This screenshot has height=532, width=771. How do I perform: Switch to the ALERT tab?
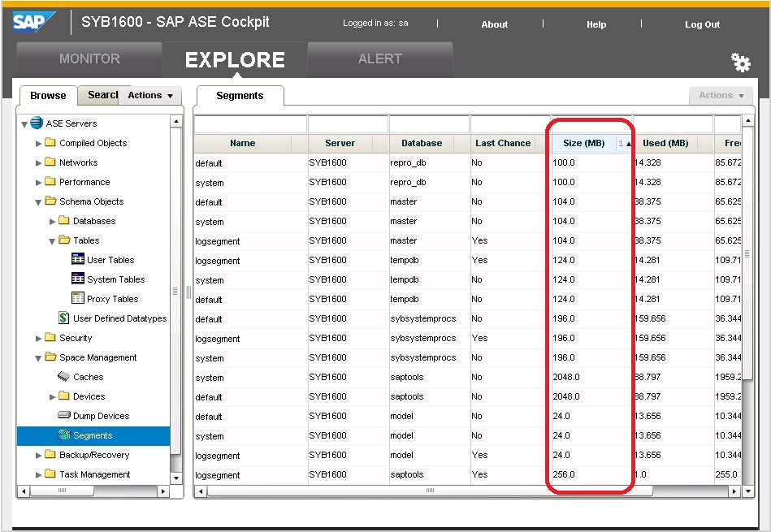pos(379,59)
